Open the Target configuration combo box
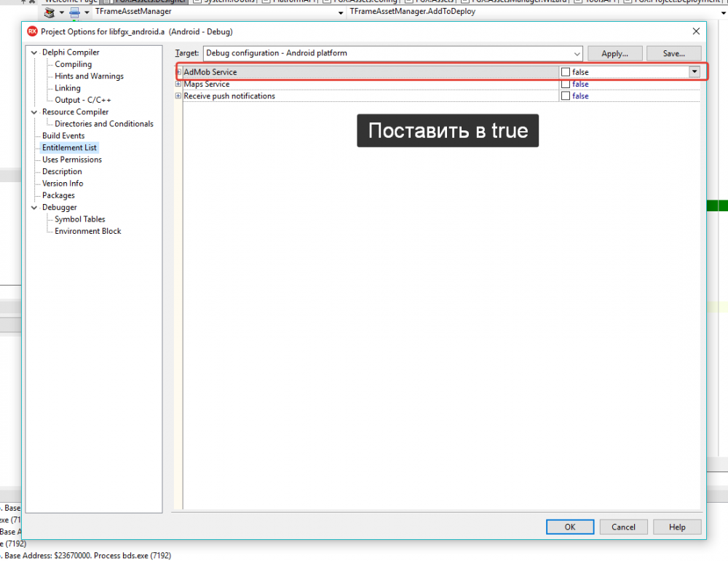 pyautogui.click(x=393, y=53)
